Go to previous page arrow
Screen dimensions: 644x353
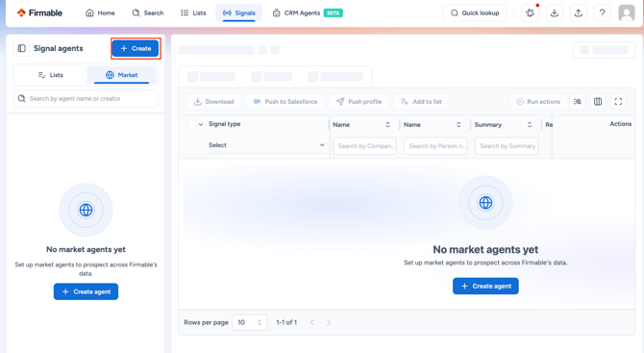click(x=312, y=322)
